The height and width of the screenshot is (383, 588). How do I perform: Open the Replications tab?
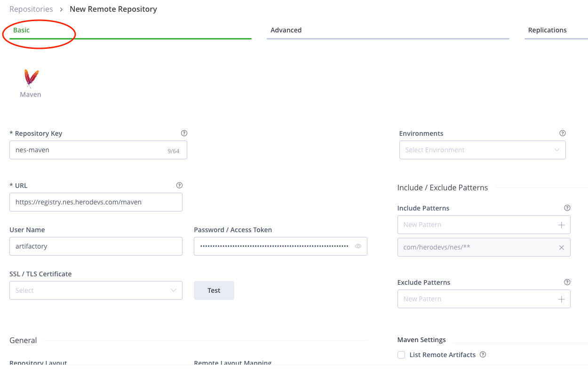(x=547, y=30)
